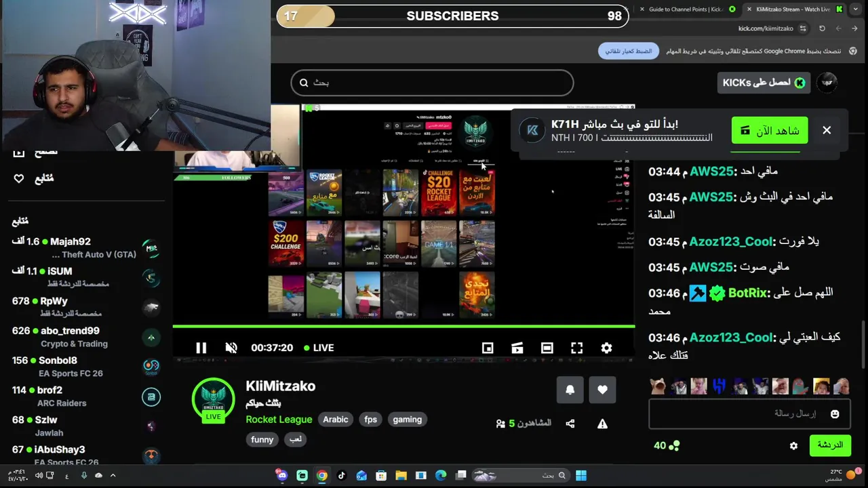Open viewers list icon
Image resolution: width=868 pixels, height=488 pixels.
pyautogui.click(x=500, y=424)
